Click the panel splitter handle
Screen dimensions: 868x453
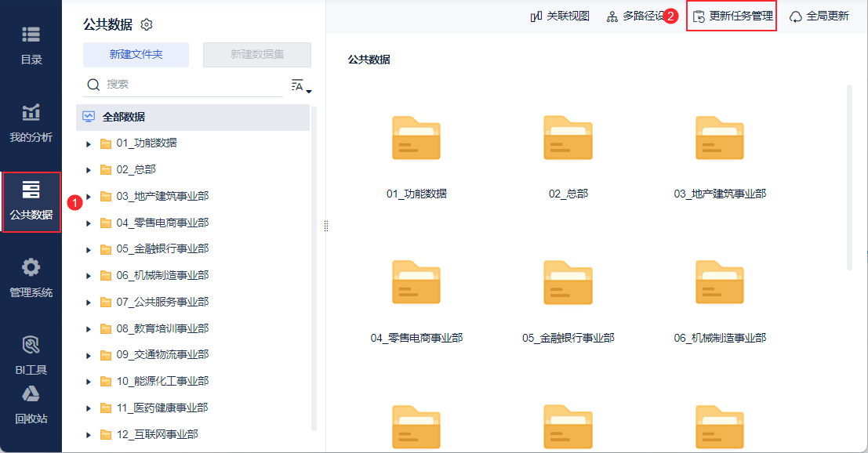(x=326, y=226)
